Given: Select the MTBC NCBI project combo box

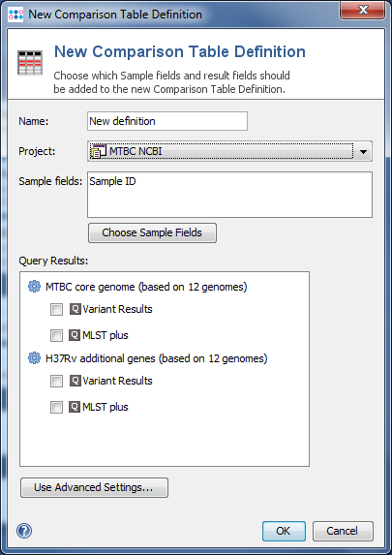Looking at the screenshot, I should click(x=229, y=151).
